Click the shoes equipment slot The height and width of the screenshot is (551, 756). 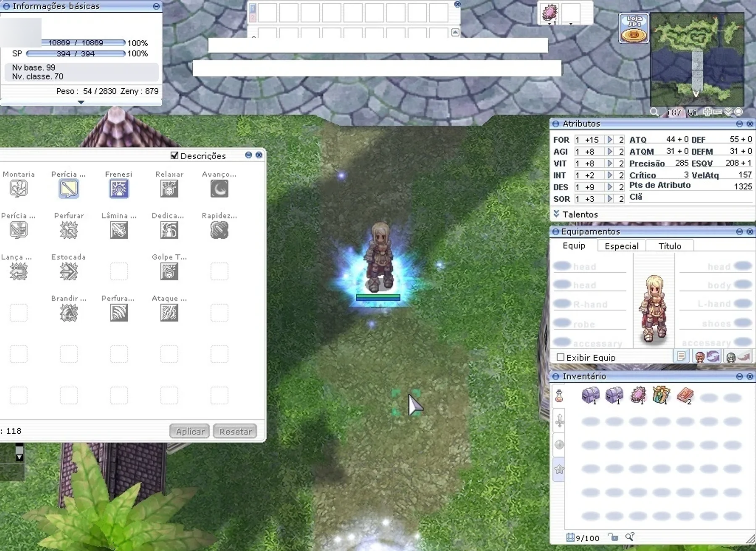(x=716, y=323)
